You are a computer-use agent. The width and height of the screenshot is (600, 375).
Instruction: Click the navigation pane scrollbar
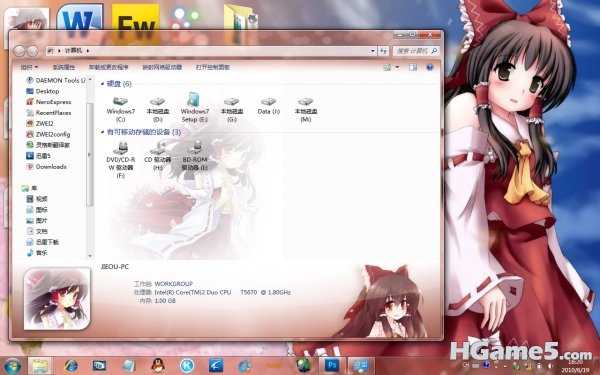point(90,155)
